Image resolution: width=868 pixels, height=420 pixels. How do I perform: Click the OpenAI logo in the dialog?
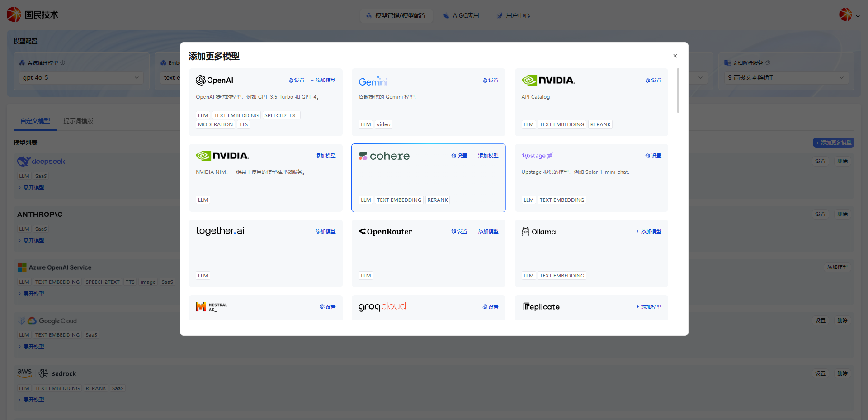pos(214,80)
